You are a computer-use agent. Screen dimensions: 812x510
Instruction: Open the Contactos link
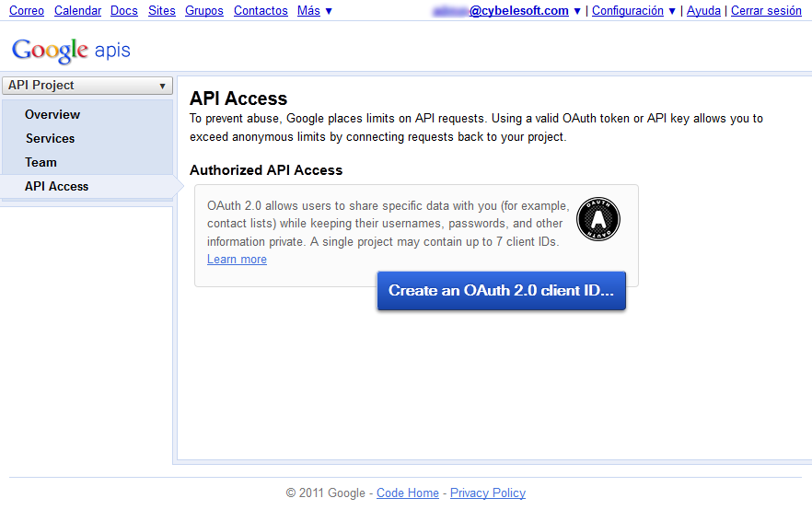(x=261, y=11)
